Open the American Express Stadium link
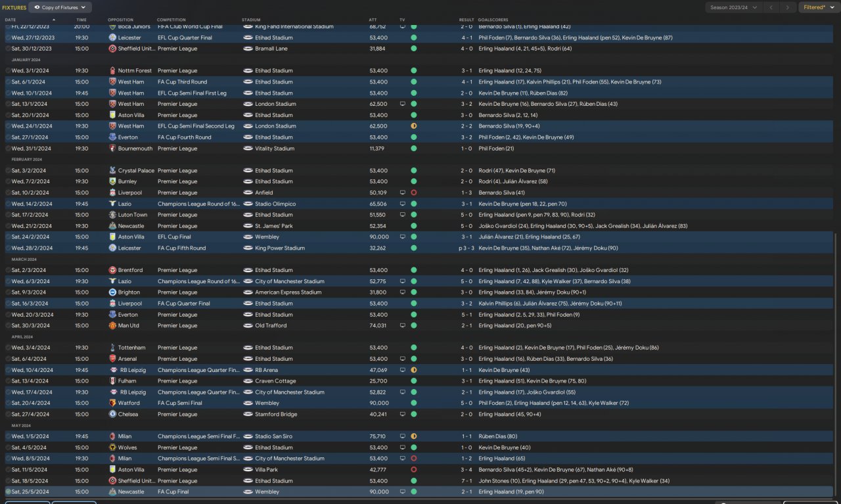 click(288, 292)
